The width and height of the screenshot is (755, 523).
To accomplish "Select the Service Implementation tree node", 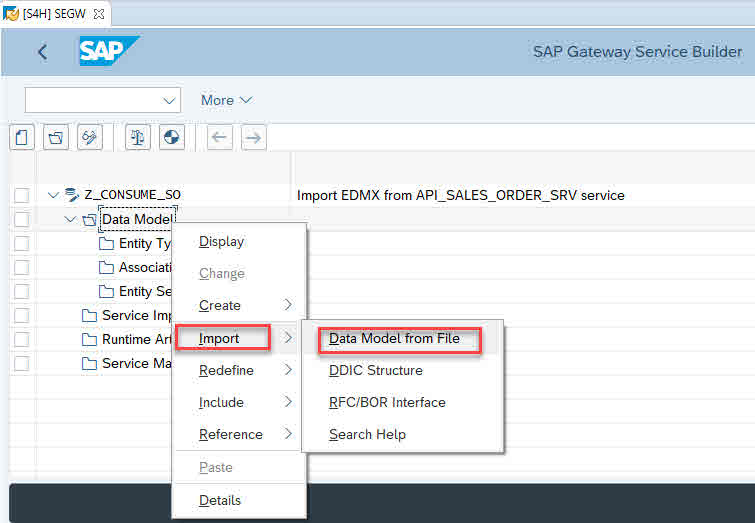I will (x=137, y=315).
